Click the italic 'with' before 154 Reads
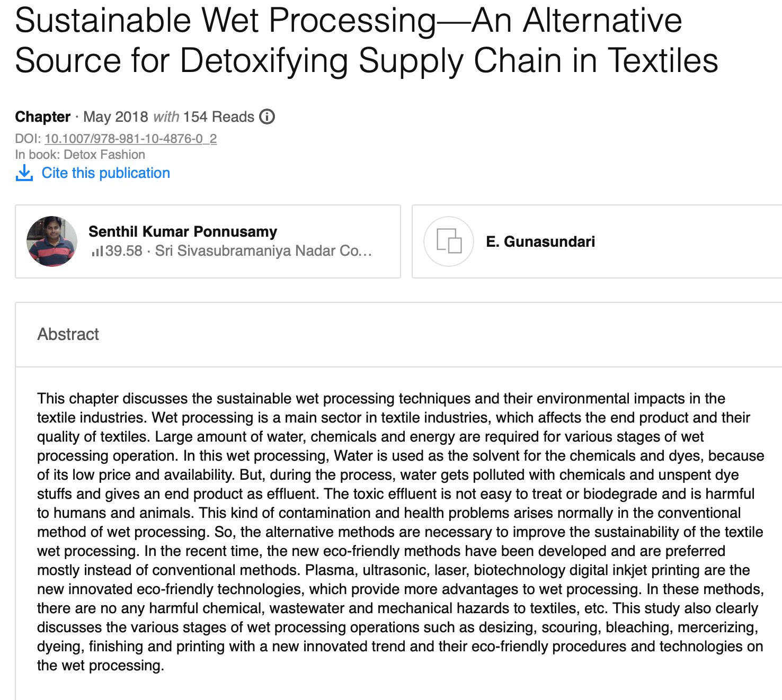Viewport: 782px width, 700px height. (166, 116)
